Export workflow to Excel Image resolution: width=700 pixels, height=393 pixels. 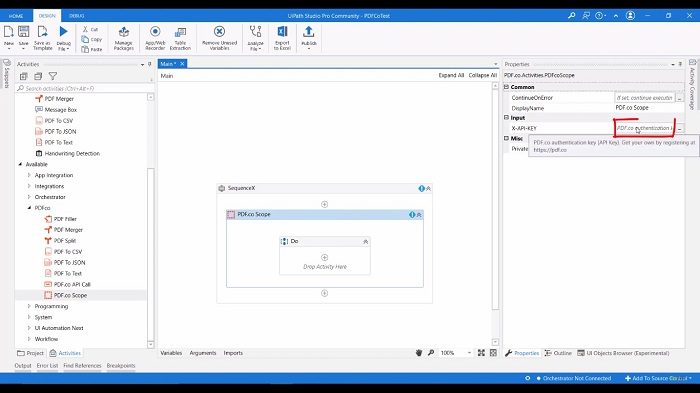[282, 38]
